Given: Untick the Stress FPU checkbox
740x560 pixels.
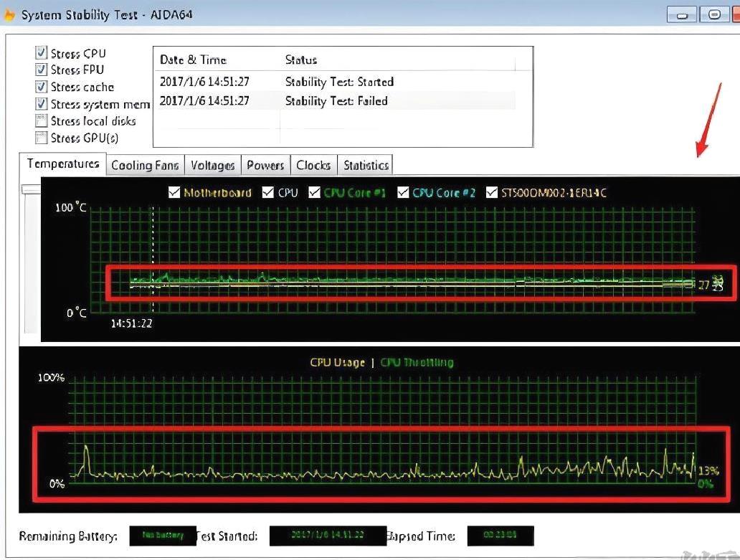Looking at the screenshot, I should coord(42,70).
